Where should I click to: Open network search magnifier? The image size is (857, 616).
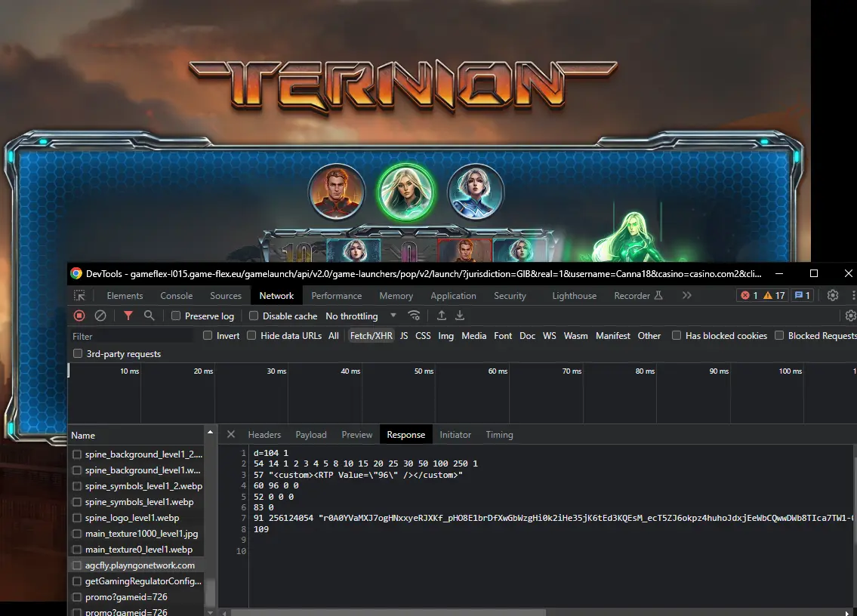[150, 316]
